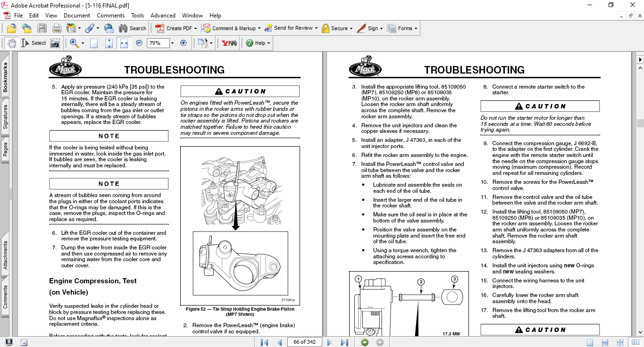The width and height of the screenshot is (644, 347).
Task: Click the Search button
Action: coord(133,28)
